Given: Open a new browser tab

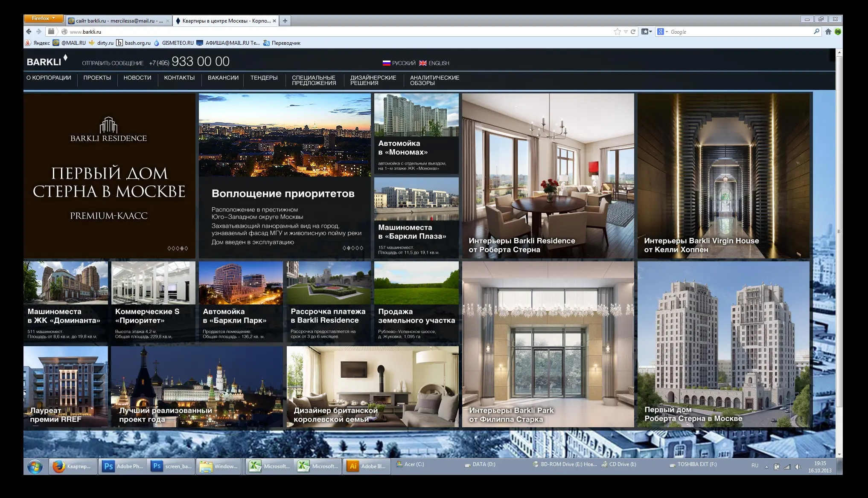Looking at the screenshot, I should pos(285,20).
